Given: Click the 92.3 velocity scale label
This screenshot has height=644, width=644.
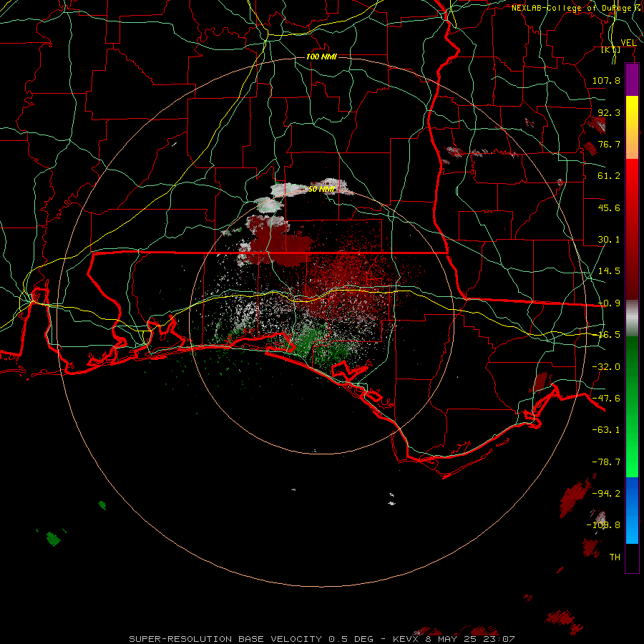Looking at the screenshot, I should tap(609, 112).
